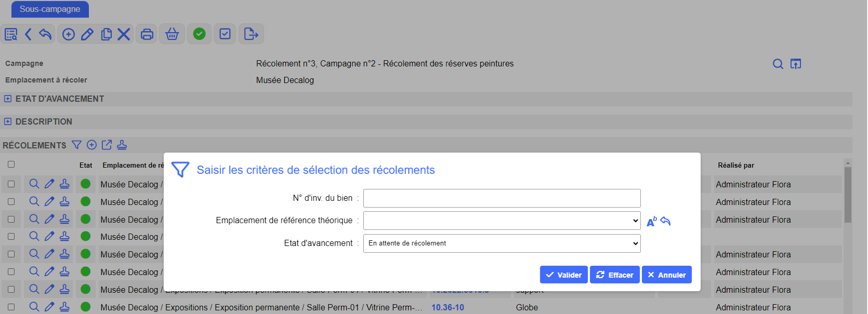Click the undo arrow beside Emplacement dropdown

(666, 222)
